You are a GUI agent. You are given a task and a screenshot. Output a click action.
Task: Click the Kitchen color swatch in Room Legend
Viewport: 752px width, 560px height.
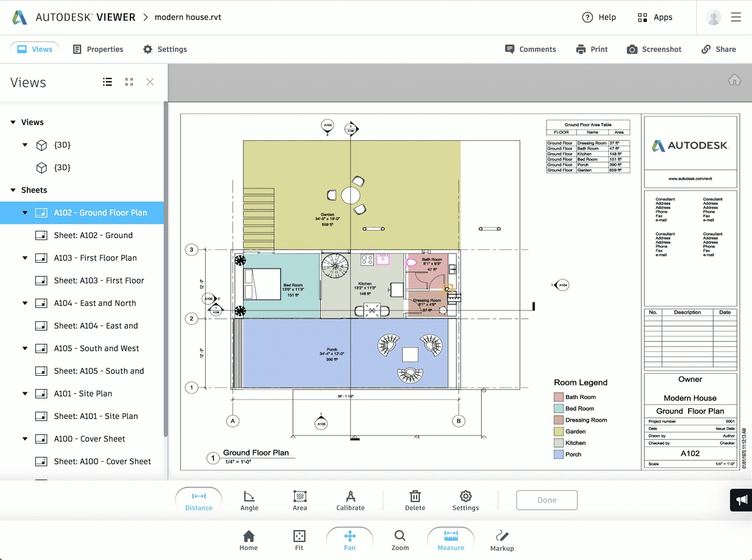pyautogui.click(x=560, y=442)
